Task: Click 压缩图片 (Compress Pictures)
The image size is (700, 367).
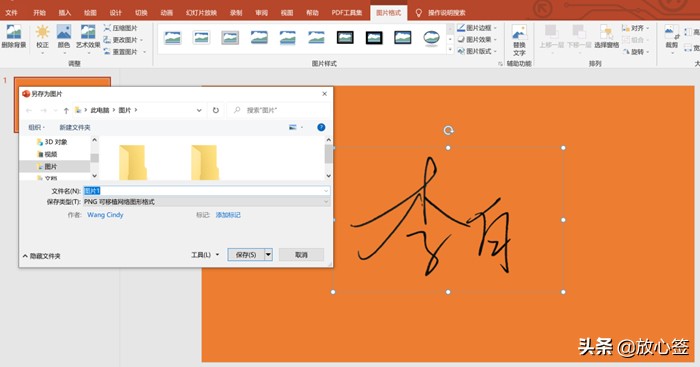Action: pyautogui.click(x=121, y=28)
